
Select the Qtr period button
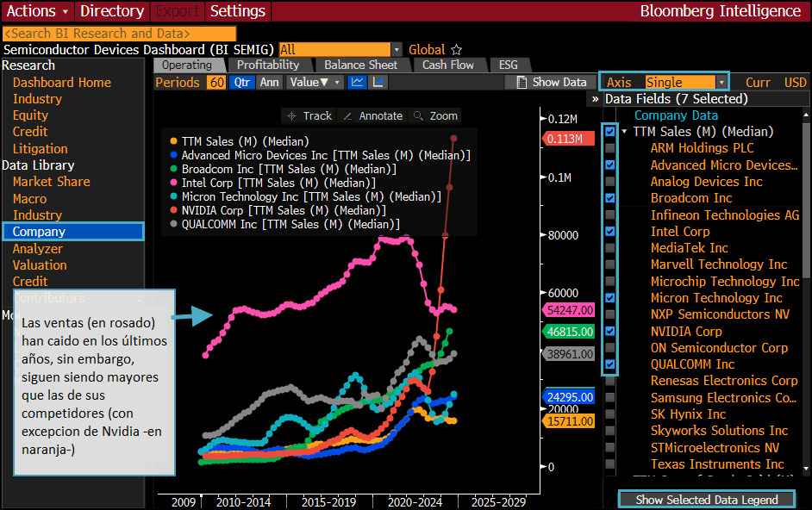click(x=242, y=83)
